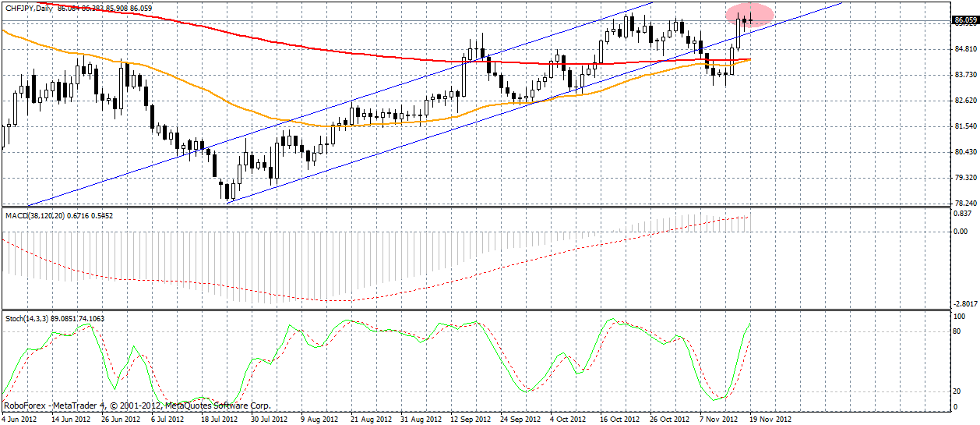Viewport: 980px width, 425px height.
Task: Select the 84.810 price axis level
Action: [964, 49]
